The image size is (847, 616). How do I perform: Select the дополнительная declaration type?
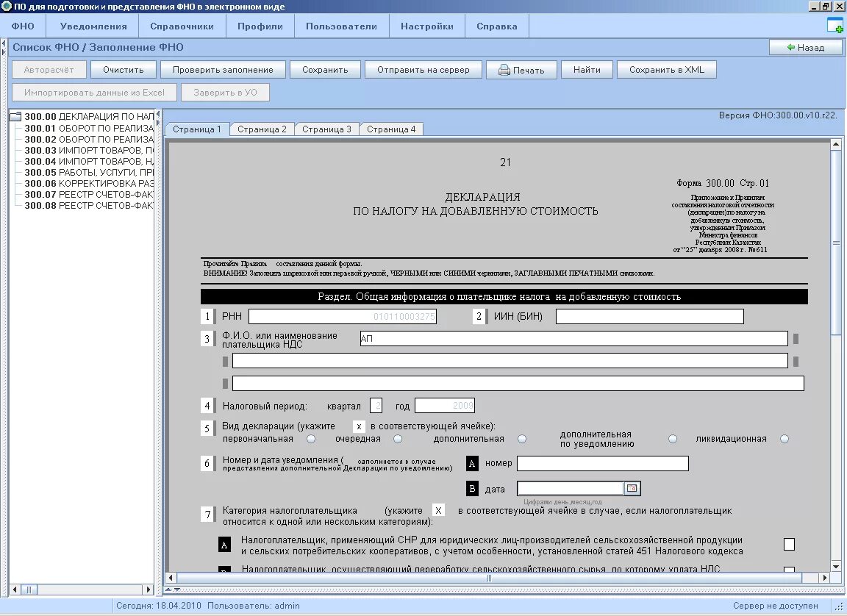[522, 439]
